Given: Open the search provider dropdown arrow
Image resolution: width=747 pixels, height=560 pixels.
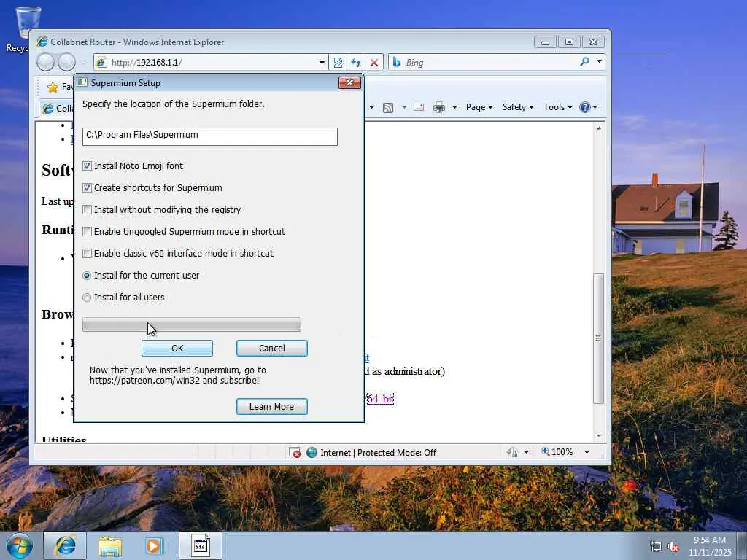Looking at the screenshot, I should click(x=600, y=62).
